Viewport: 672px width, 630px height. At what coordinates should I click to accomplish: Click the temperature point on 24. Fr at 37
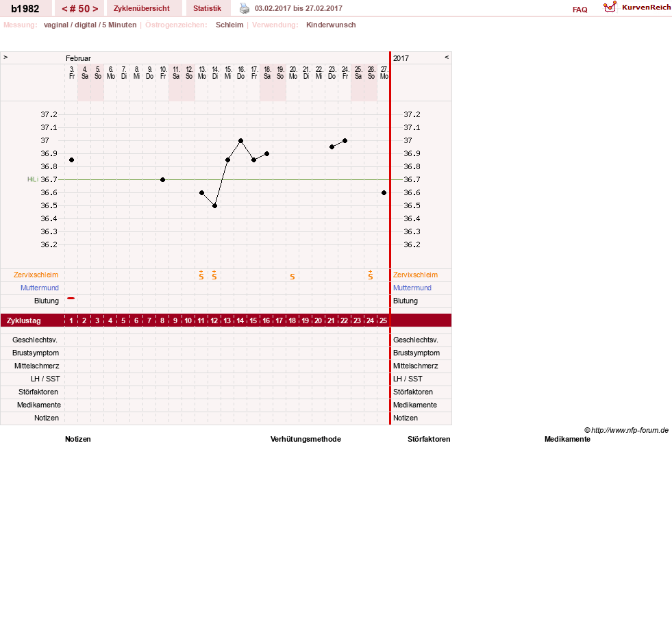coord(345,140)
